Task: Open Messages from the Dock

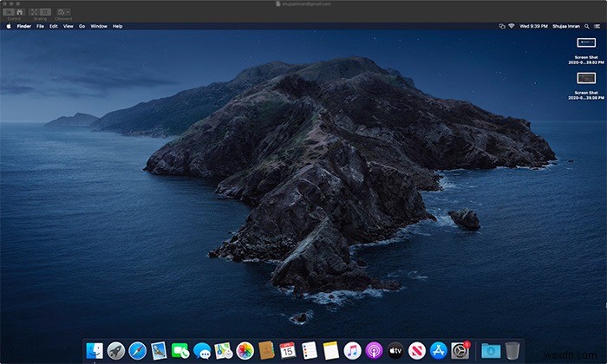Action: point(202,351)
